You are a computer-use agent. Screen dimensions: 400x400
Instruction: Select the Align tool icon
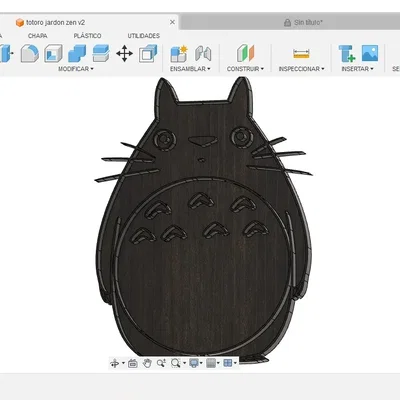coord(148,53)
